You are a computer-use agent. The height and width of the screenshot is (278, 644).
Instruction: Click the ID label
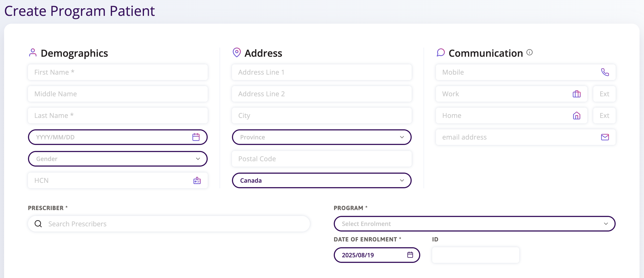[x=435, y=239]
